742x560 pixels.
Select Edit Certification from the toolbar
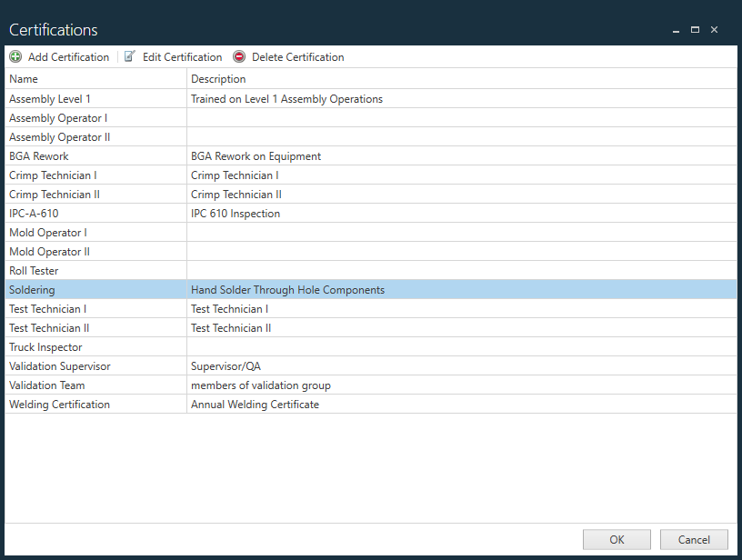point(181,56)
